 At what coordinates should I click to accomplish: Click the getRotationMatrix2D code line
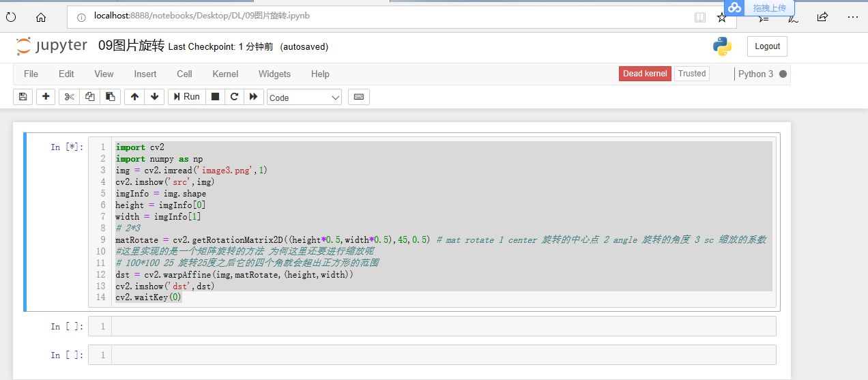point(441,240)
